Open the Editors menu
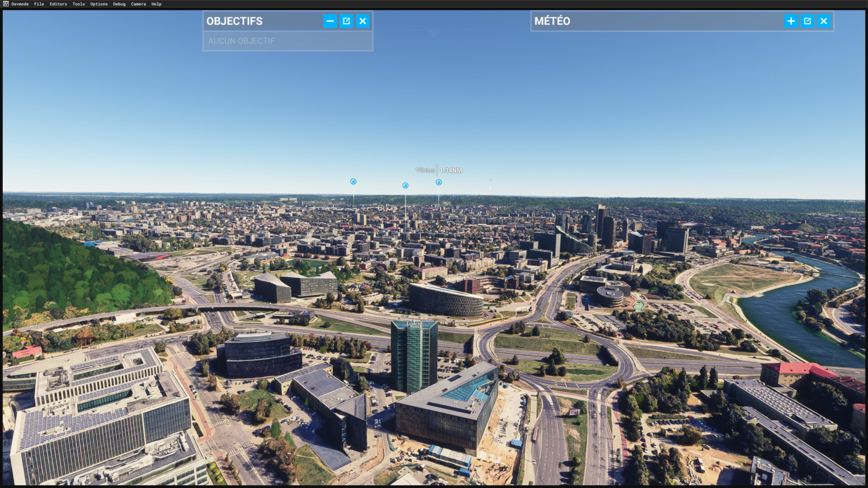The width and height of the screenshot is (868, 488). 58,4
